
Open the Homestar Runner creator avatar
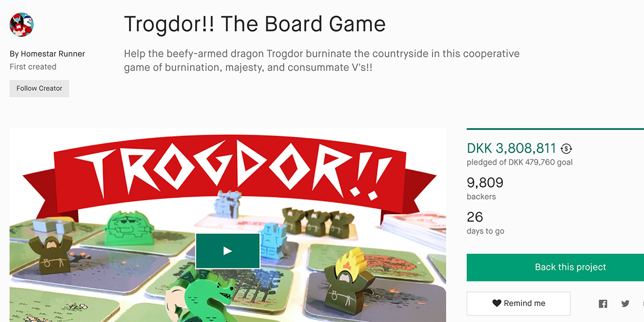(x=21, y=25)
